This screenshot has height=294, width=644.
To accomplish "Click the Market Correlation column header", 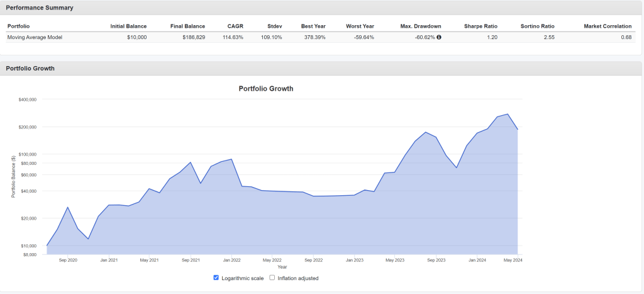I will (606, 26).
